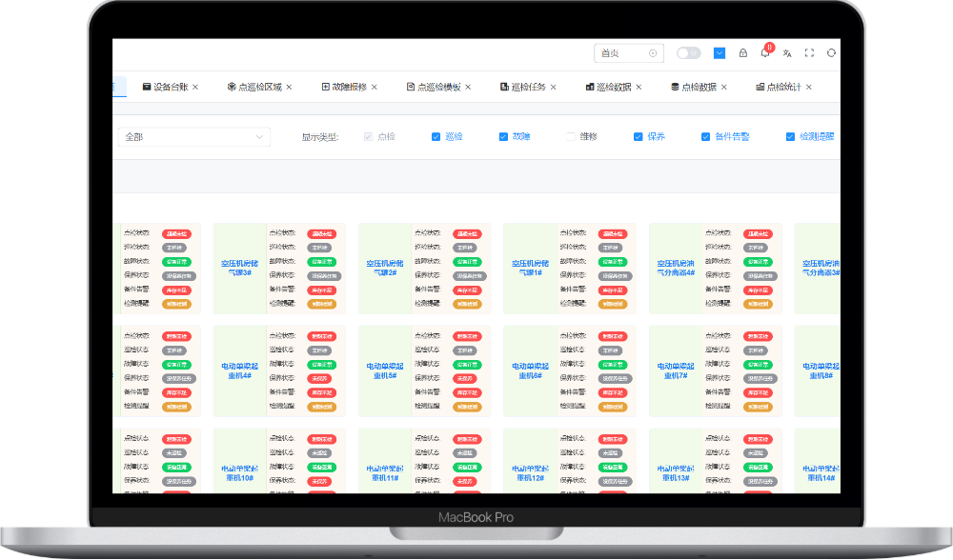Close the 设备台账 tab
Viewport: 953px width, 560px height.
tap(195, 87)
